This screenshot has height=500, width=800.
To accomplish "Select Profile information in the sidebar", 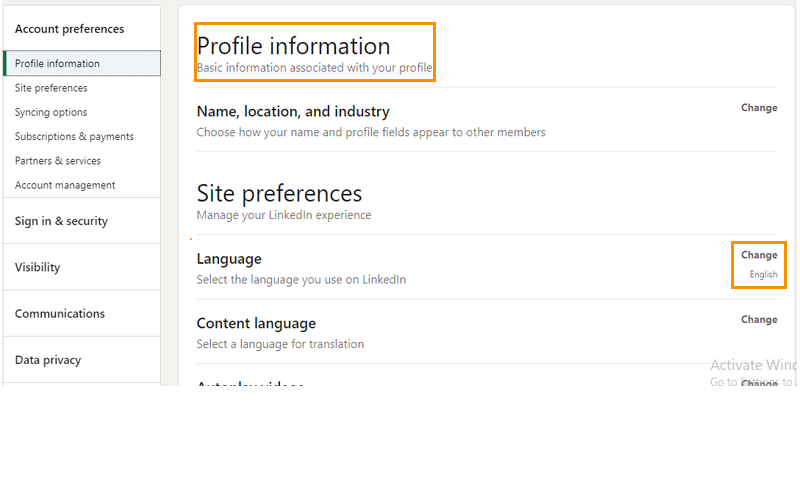I will coord(57,64).
